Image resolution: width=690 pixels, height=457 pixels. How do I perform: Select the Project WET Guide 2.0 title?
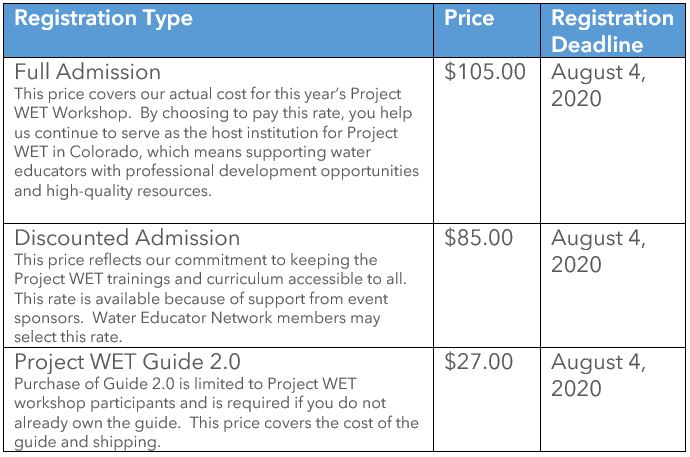[126, 362]
